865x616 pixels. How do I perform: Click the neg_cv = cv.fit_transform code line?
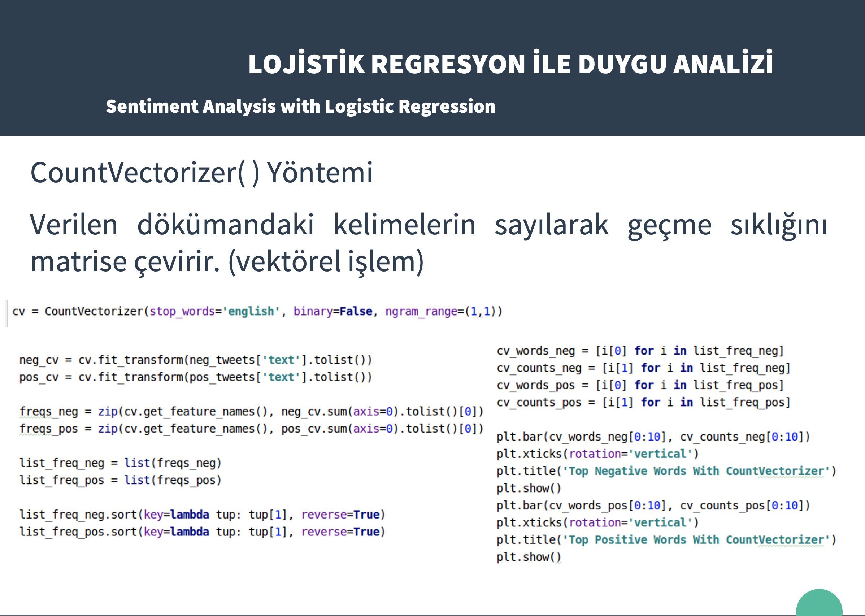click(x=195, y=360)
